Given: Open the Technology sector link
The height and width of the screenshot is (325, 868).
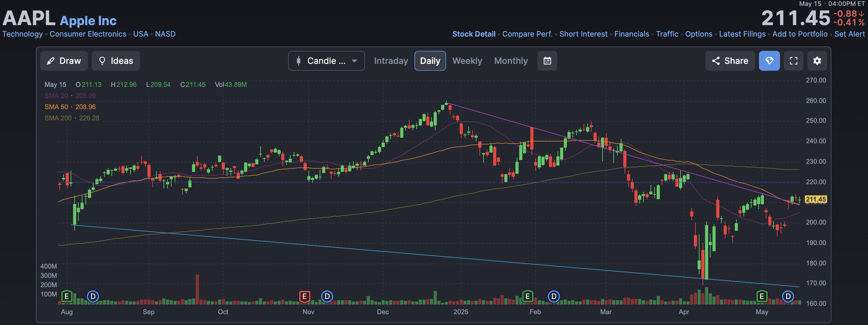Looking at the screenshot, I should click(x=23, y=34).
